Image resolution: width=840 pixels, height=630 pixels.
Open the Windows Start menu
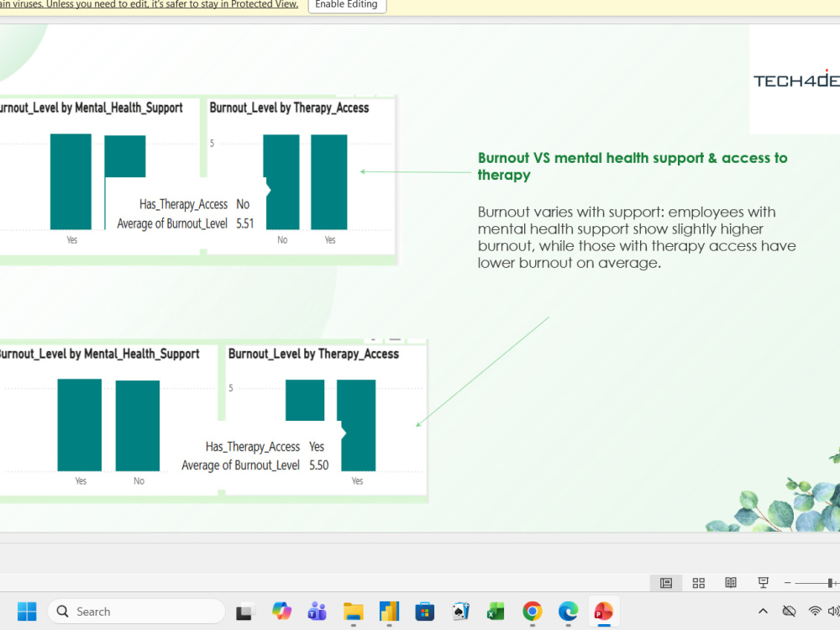[x=27, y=612]
